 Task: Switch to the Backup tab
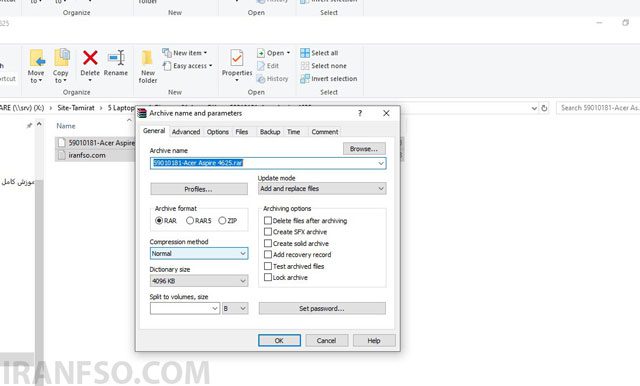point(270,132)
